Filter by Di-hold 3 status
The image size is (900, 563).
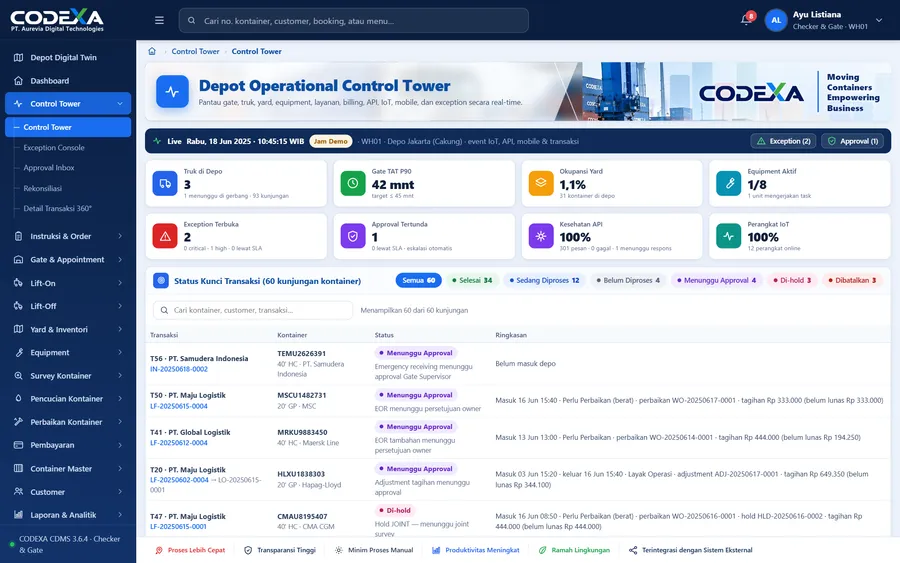tap(792, 280)
